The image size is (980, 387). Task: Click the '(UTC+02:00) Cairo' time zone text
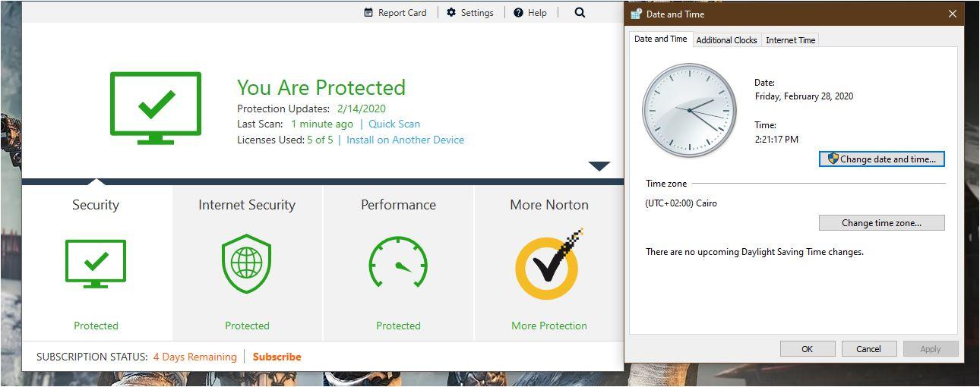[x=681, y=203]
